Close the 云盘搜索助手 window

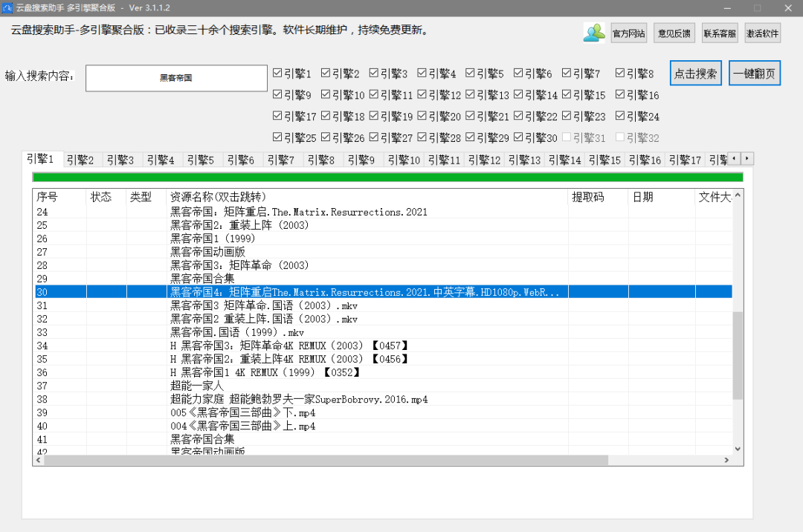(x=787, y=7)
